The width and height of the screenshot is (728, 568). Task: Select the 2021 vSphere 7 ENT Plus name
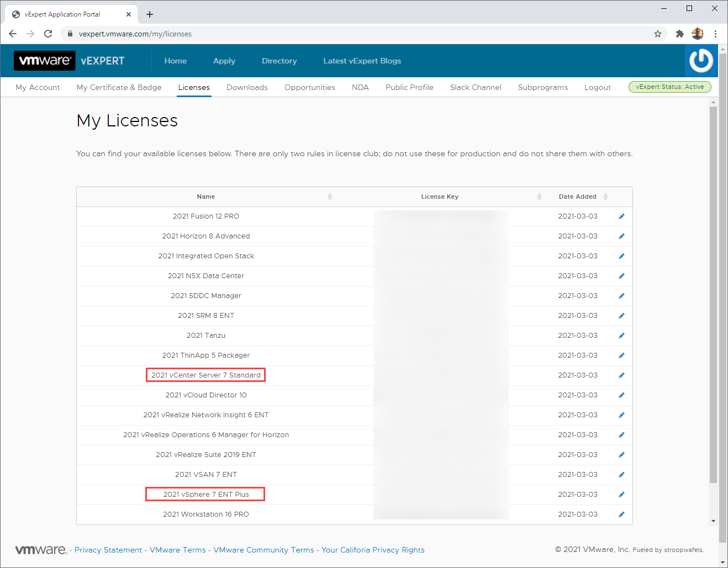tap(206, 495)
